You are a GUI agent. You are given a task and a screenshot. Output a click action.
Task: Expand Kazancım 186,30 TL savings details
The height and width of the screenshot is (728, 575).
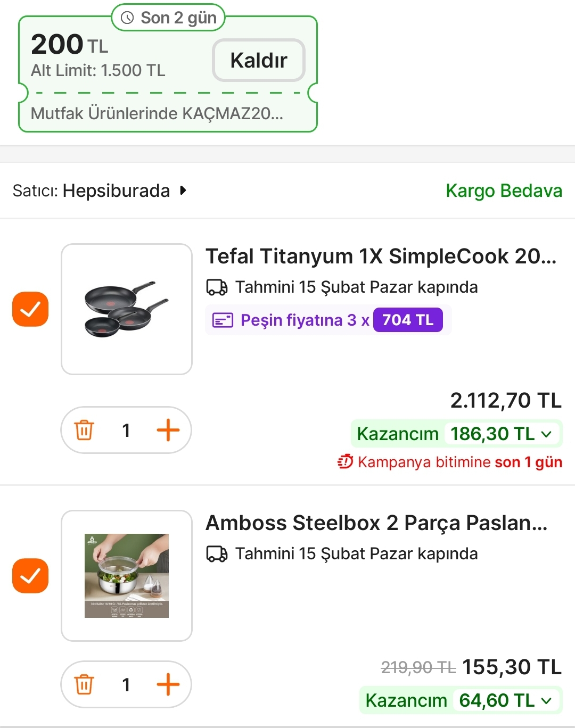546,434
